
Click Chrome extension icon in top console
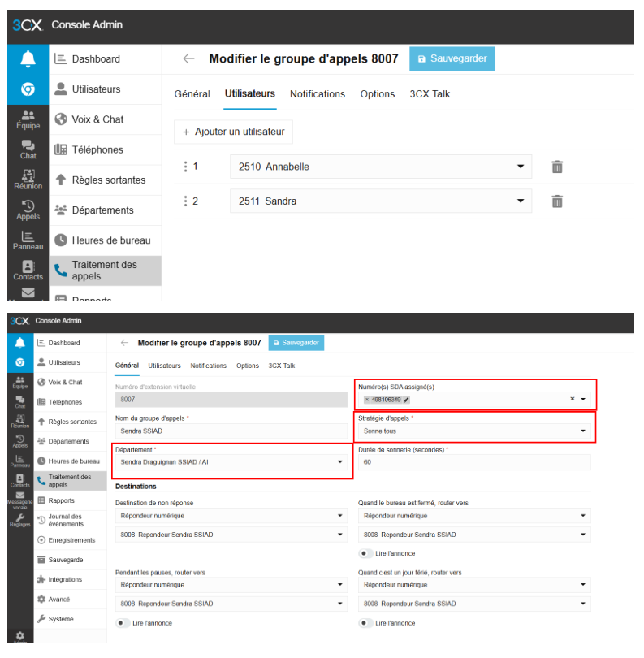click(28, 89)
